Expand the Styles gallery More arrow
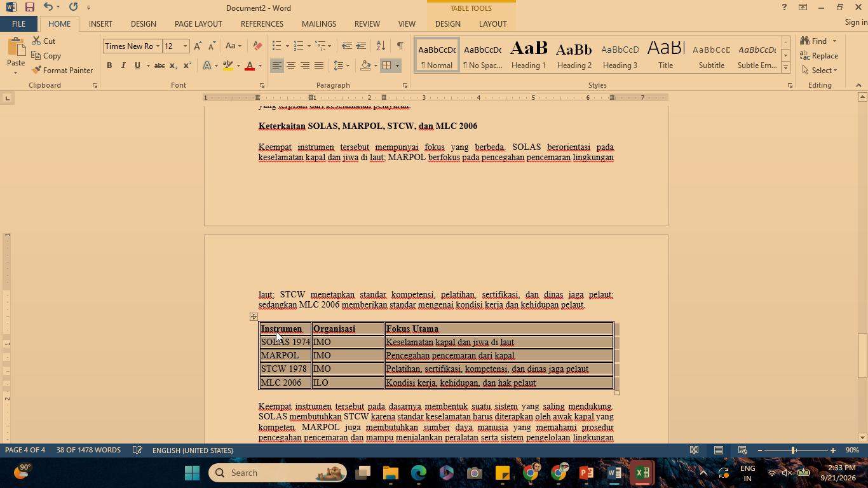This screenshot has width=868, height=488. pos(785,67)
